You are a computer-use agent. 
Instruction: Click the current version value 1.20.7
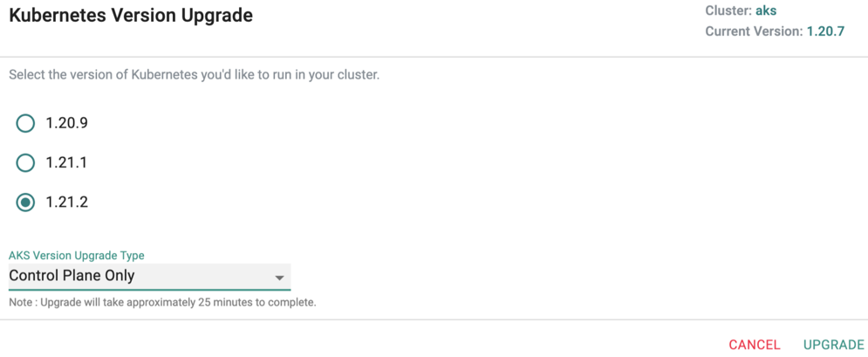coord(825,31)
